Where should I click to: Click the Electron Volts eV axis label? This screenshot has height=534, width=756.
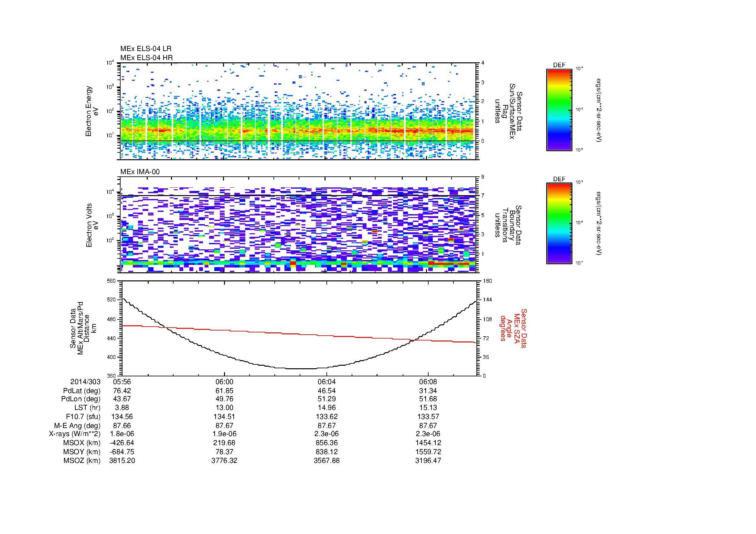(92, 225)
